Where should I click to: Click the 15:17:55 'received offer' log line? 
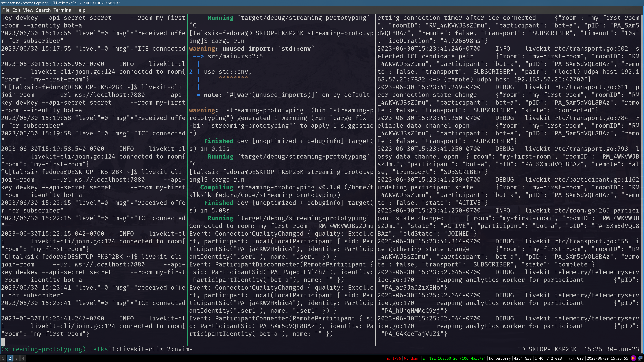click(x=93, y=37)
